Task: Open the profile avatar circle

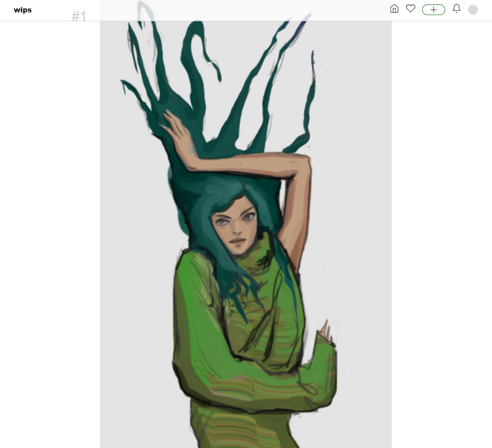Action: click(x=473, y=10)
